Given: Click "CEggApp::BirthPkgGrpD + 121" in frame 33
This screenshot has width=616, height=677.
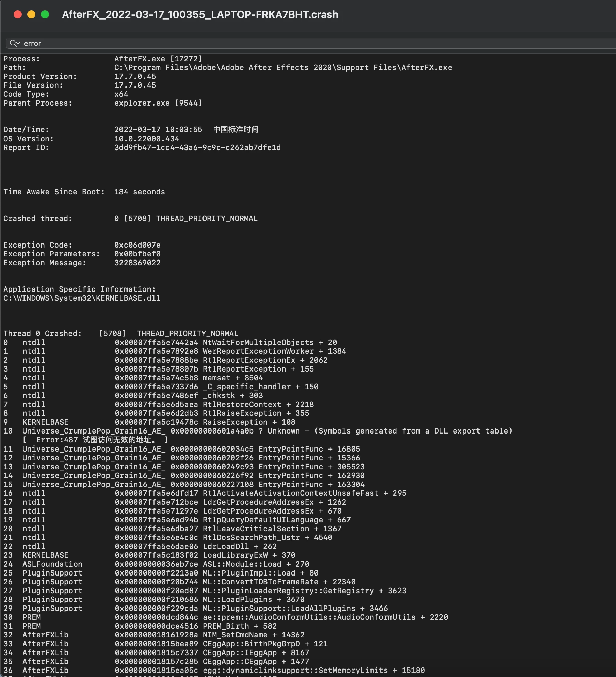Looking at the screenshot, I should tap(265, 644).
